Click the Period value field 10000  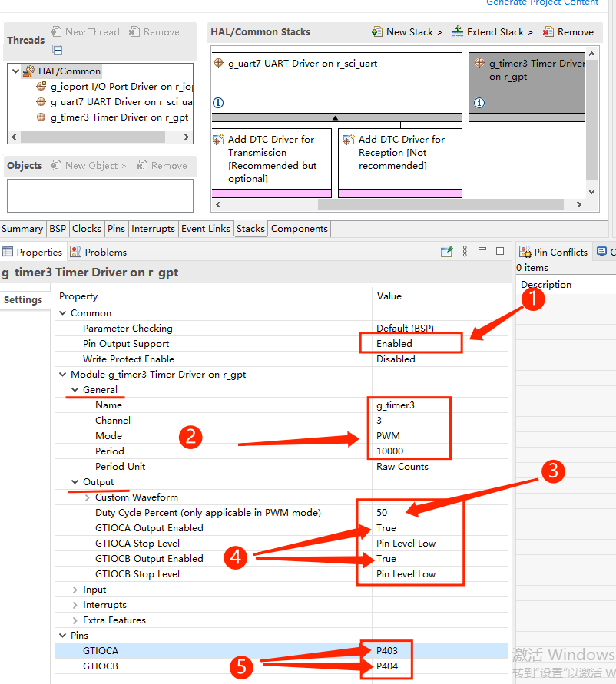[x=390, y=451]
